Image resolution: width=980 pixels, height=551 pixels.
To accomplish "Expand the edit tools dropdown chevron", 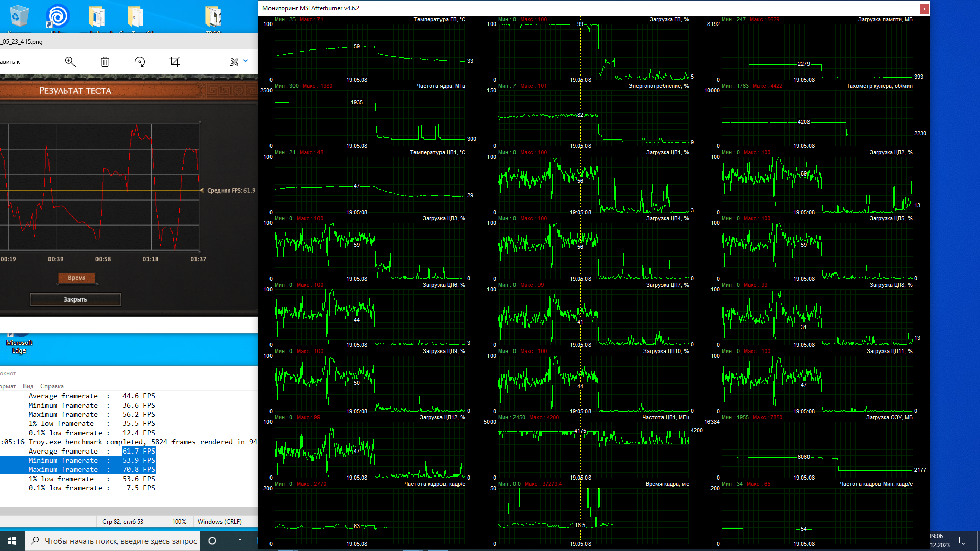I will 246,61.
